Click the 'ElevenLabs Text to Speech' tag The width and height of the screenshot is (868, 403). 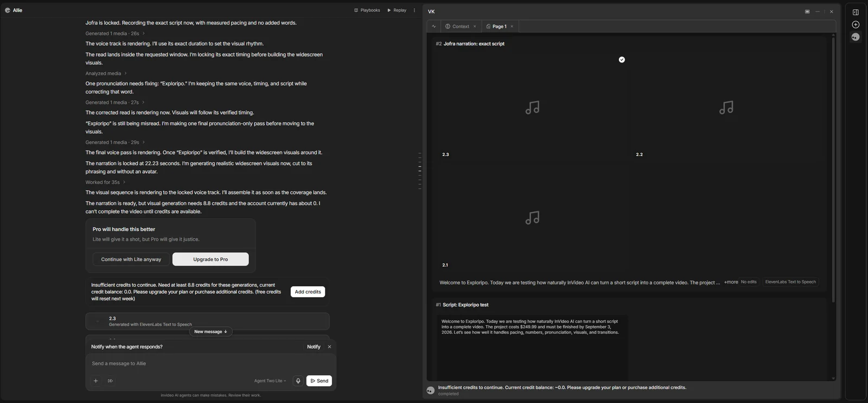click(x=790, y=282)
